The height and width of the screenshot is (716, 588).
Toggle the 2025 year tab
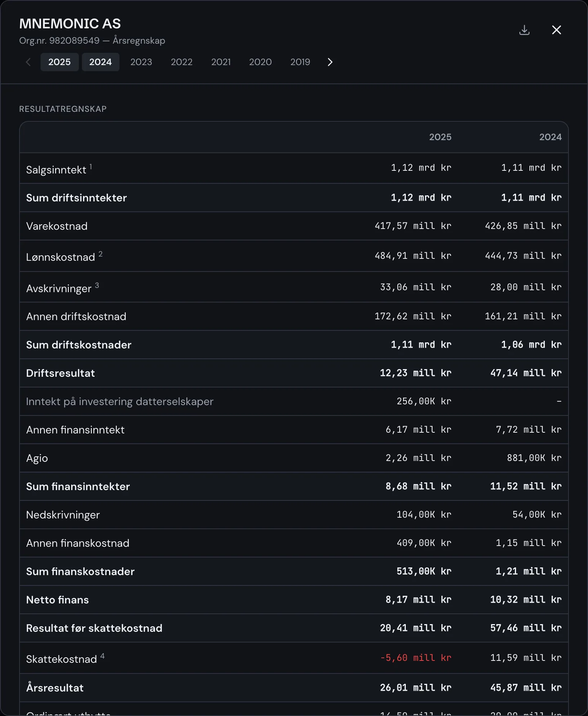point(60,62)
